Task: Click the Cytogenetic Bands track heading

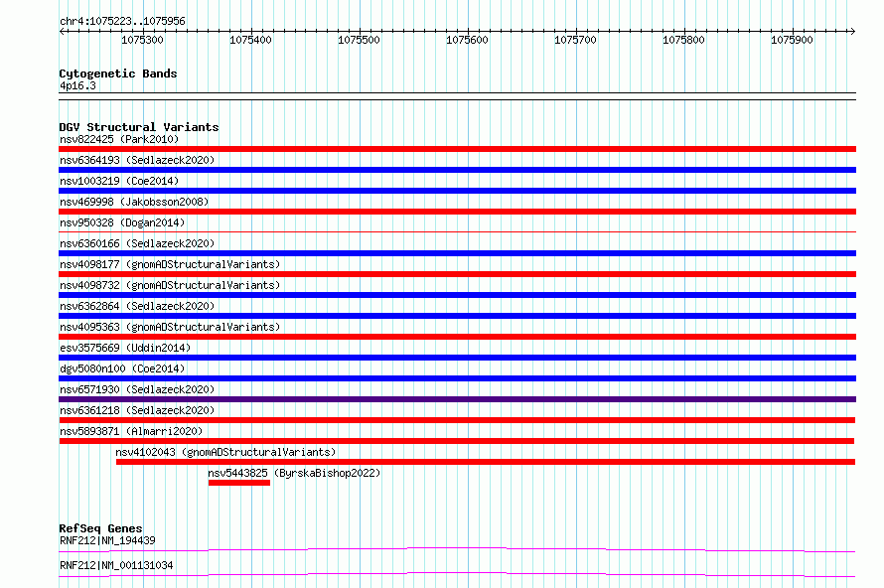Action: pyautogui.click(x=118, y=73)
